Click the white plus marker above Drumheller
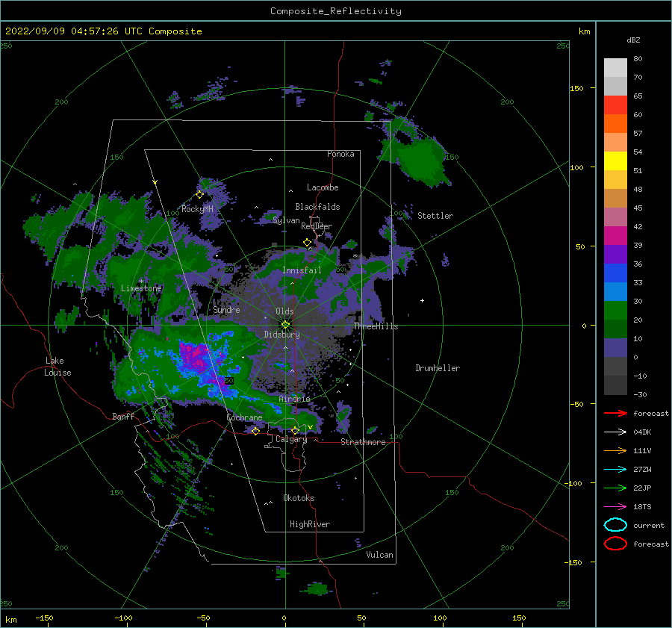The height and width of the screenshot is (628, 672). pyautogui.click(x=422, y=300)
